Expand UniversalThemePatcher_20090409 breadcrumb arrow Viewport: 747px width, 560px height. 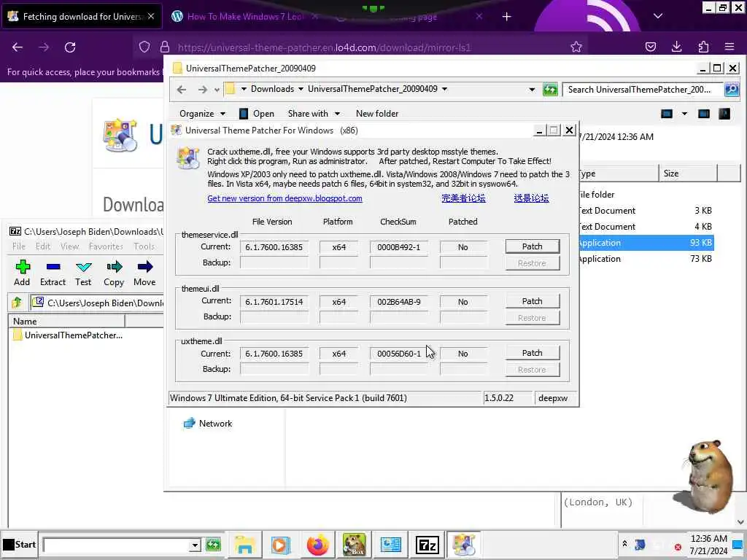pos(444,89)
